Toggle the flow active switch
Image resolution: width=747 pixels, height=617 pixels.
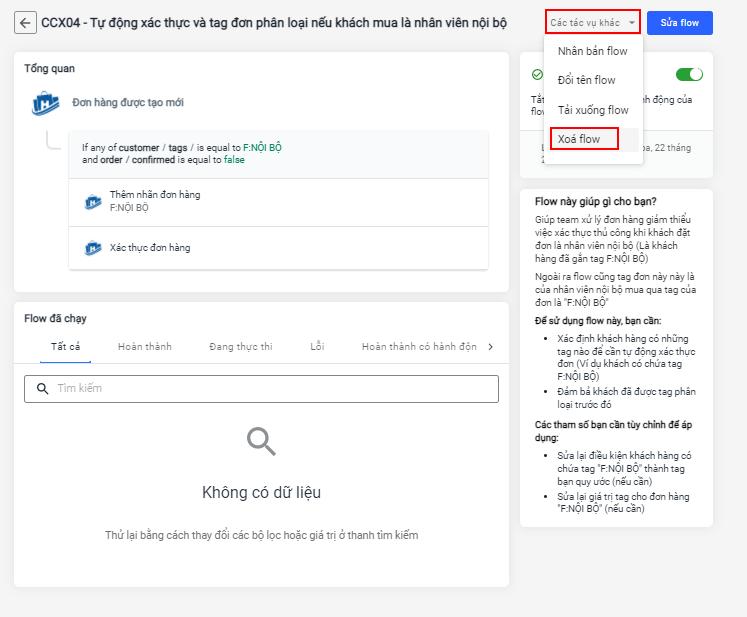pos(689,74)
